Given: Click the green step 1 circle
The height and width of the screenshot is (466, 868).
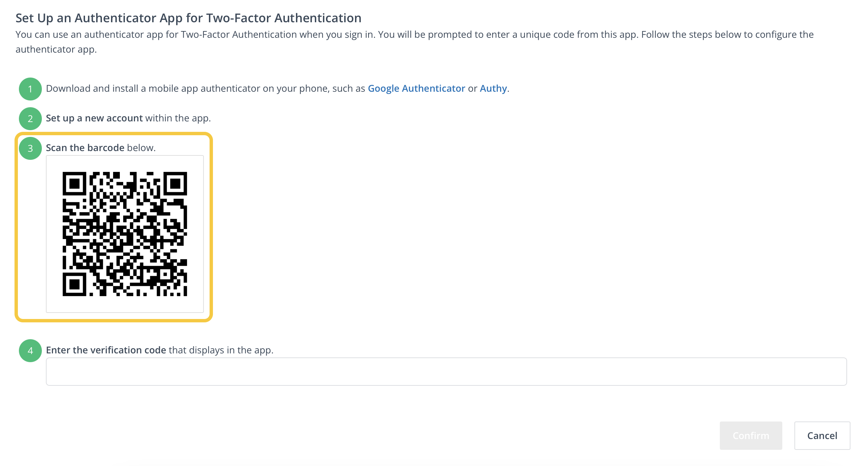Looking at the screenshot, I should [30, 89].
